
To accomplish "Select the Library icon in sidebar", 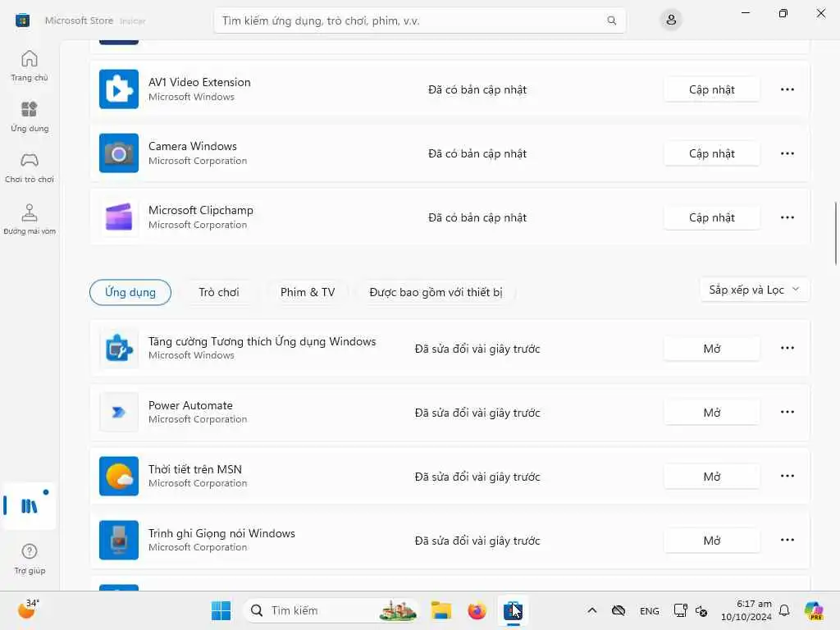I will [30, 506].
